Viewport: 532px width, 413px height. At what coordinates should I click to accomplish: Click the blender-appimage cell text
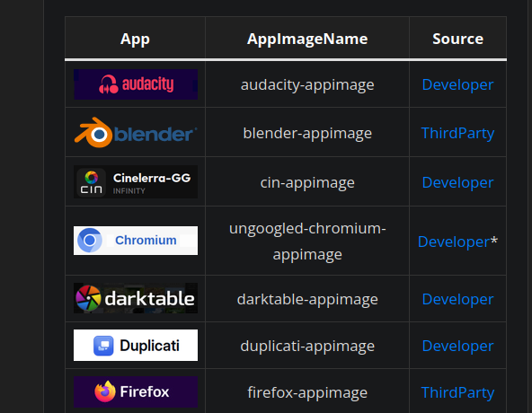coord(307,133)
